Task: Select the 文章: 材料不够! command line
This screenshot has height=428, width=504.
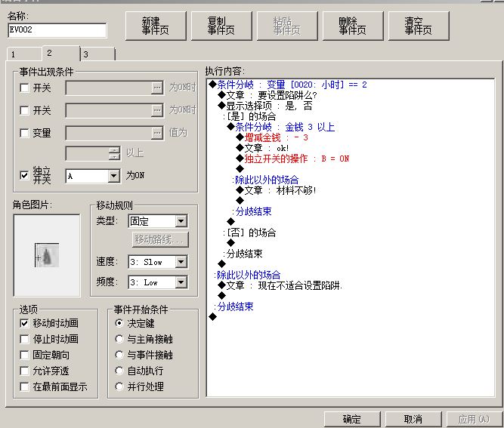Action: tap(276, 191)
